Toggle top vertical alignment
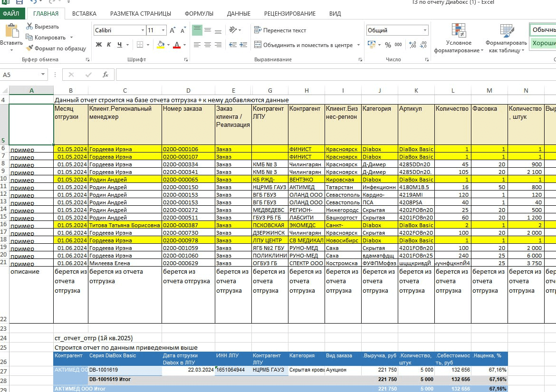Image resolution: width=556 pixels, height=392 pixels. 197,30
